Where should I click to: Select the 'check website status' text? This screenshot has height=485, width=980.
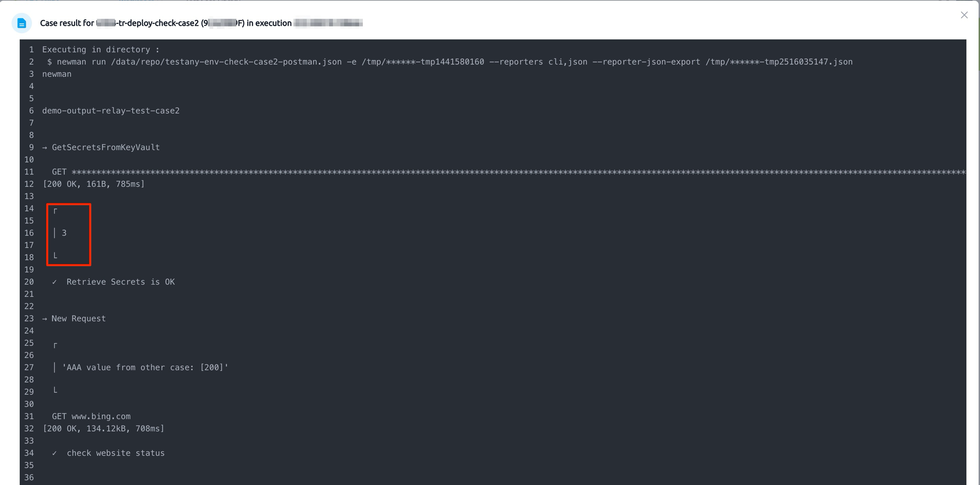click(x=116, y=453)
